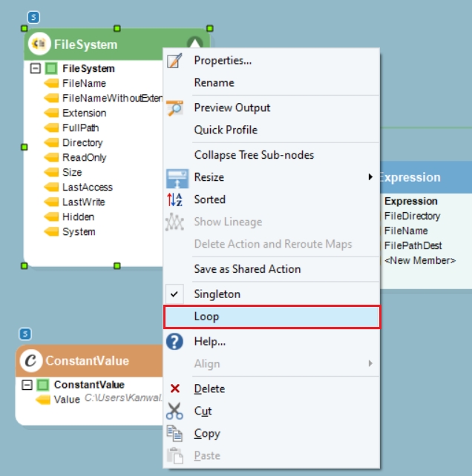Choose Save as Shared Action

272,269
